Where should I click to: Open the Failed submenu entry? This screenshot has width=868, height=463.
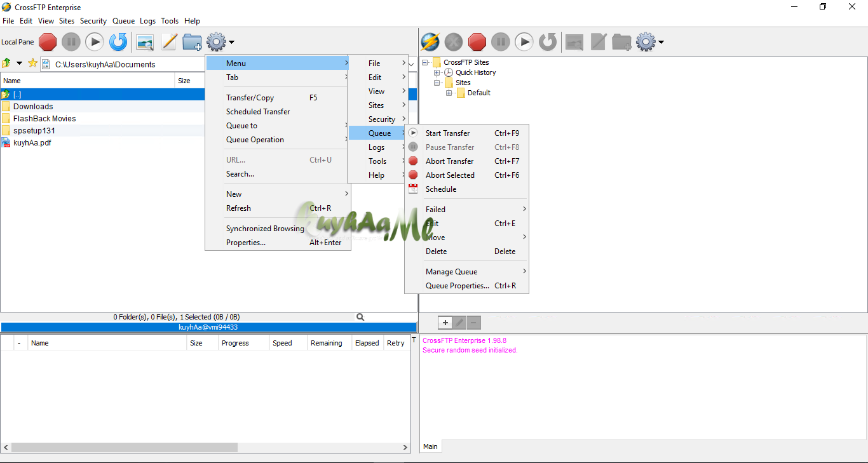(466, 210)
